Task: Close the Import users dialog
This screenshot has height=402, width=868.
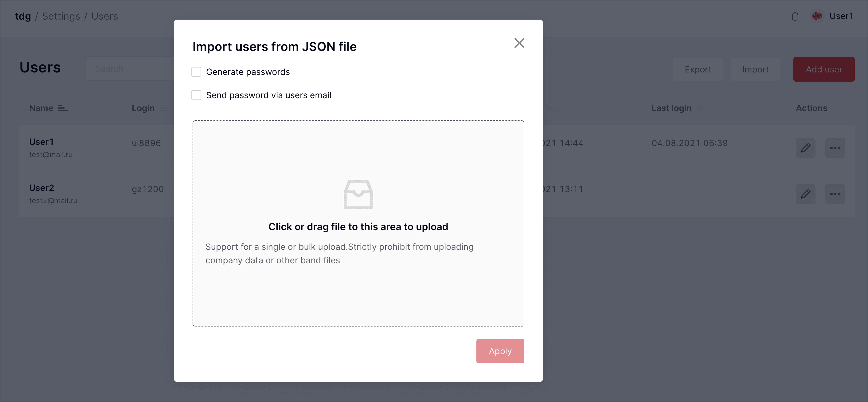Action: click(519, 43)
